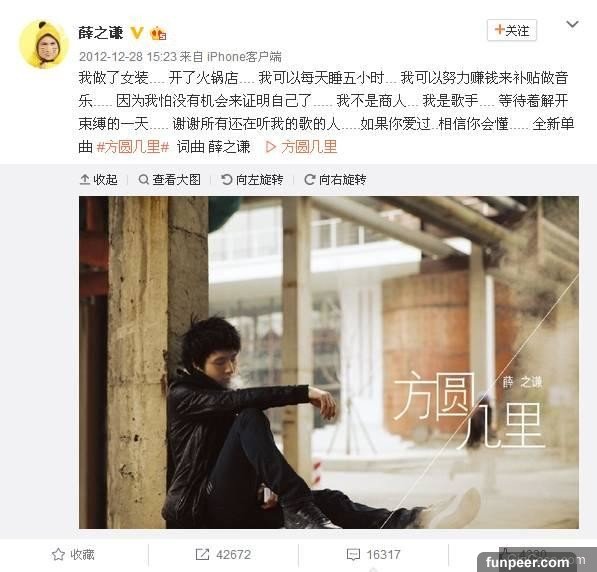The image size is (597, 572).
Task: Click the album cover photo
Action: 329,362
